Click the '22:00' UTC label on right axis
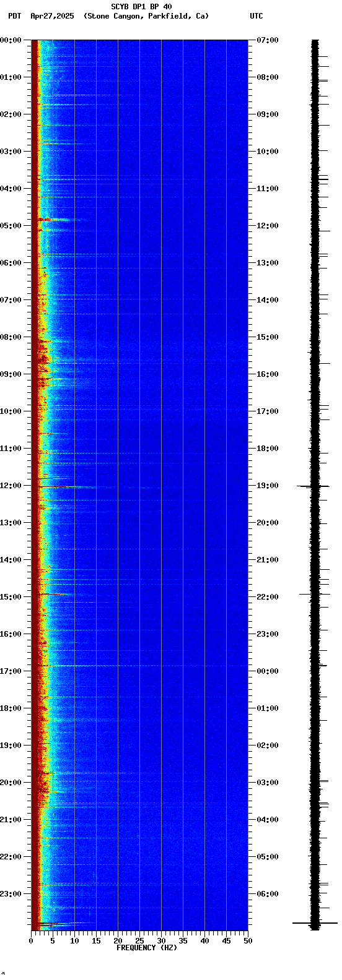Screen dimensions: 342x980 pos(268,597)
